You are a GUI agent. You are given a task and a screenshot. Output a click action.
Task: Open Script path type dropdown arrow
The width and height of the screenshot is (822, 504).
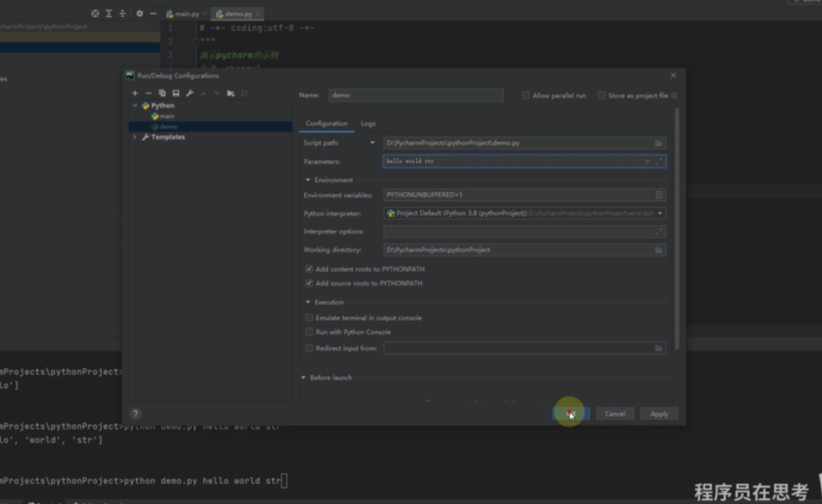coord(372,143)
